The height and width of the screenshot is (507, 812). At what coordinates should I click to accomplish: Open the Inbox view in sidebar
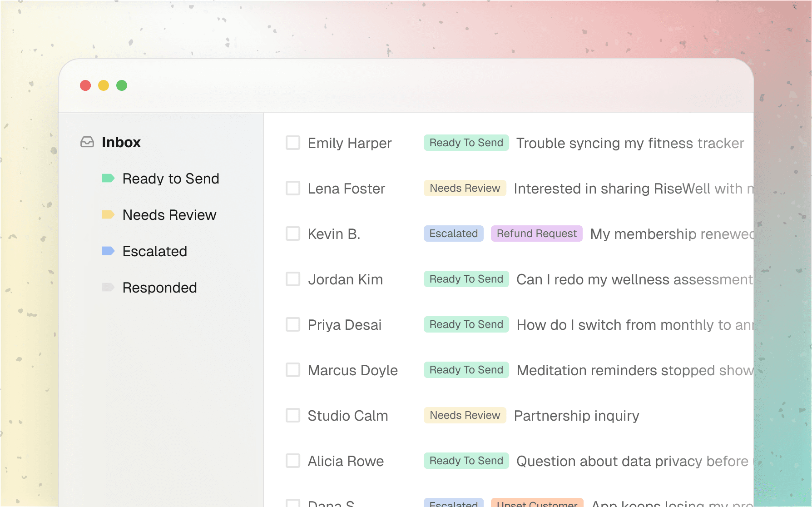point(121,142)
